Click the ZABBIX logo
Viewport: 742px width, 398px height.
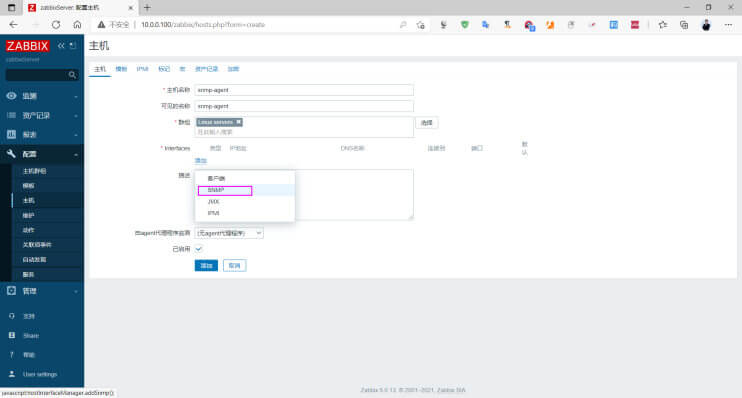point(27,46)
